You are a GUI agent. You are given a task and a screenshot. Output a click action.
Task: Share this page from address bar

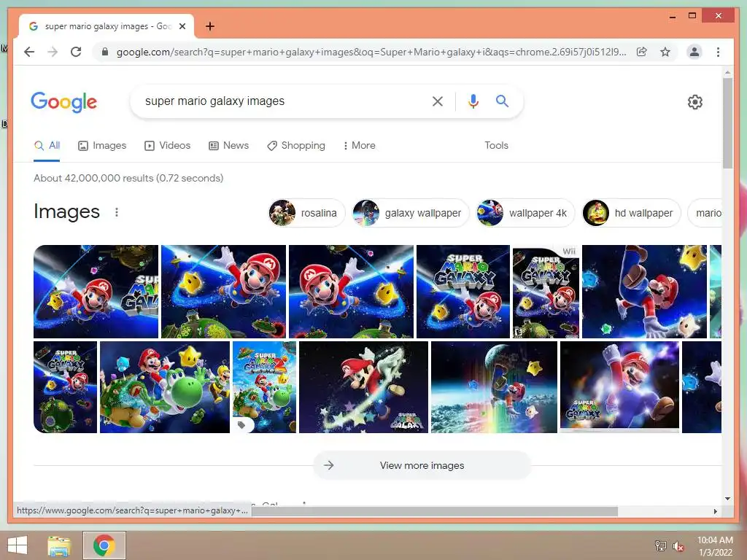(x=642, y=52)
